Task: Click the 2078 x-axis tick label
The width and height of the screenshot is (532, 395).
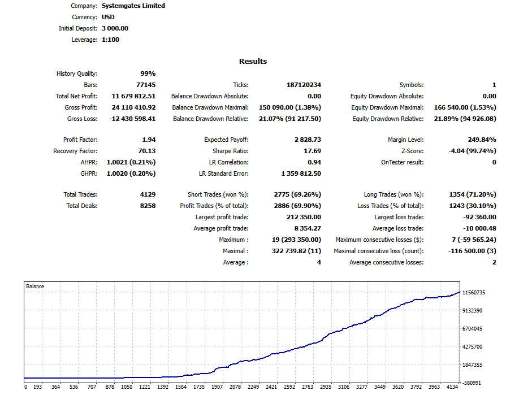Action: coord(235,387)
